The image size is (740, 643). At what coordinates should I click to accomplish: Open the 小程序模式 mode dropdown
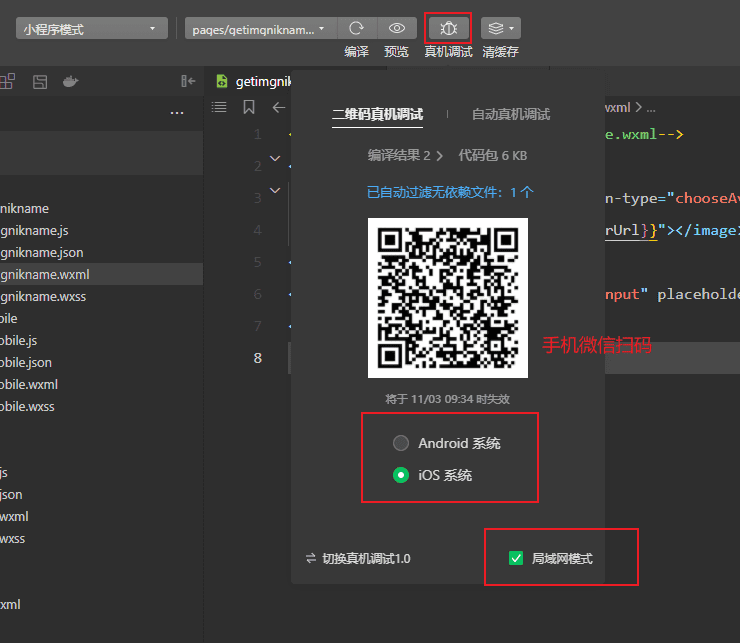pyautogui.click(x=92, y=28)
